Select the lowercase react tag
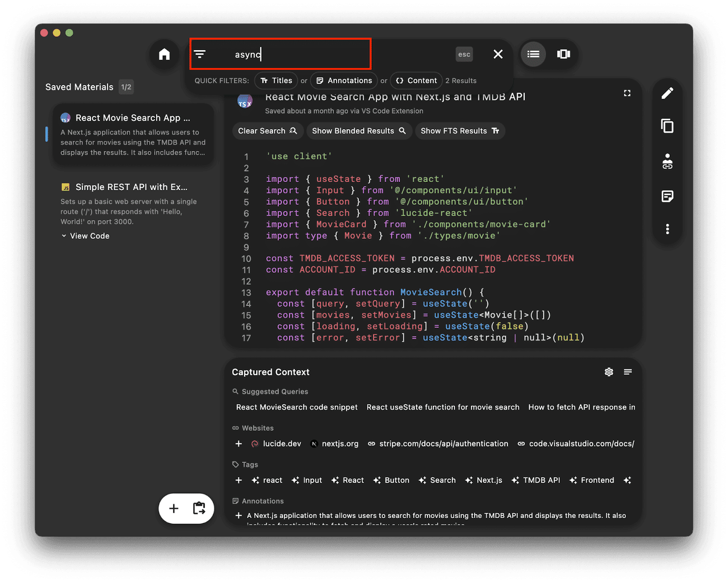The width and height of the screenshot is (728, 583). pyautogui.click(x=267, y=480)
